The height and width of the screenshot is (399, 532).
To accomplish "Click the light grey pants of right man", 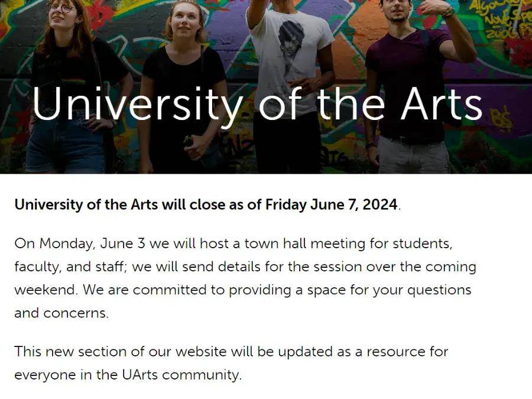I will click(x=413, y=155).
